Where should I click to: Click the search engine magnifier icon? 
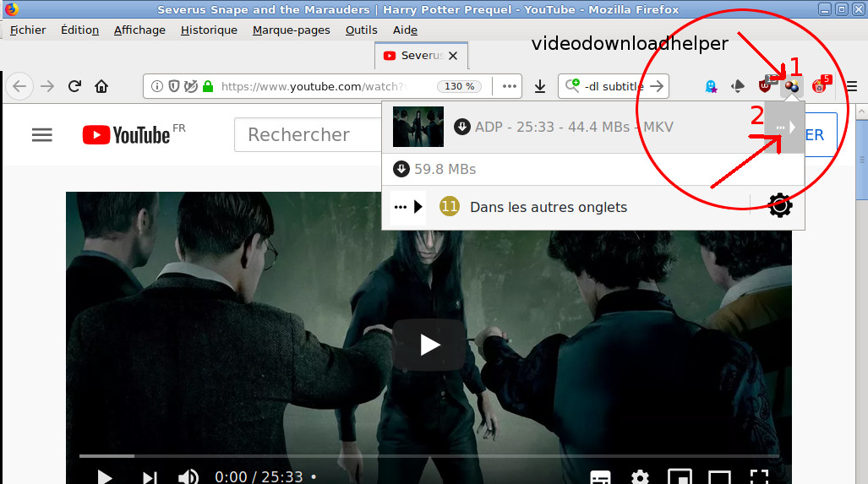[572, 86]
